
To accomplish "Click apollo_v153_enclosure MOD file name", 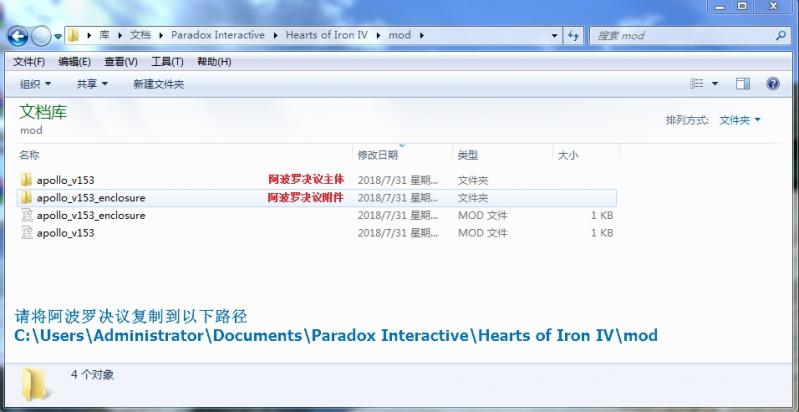I will point(91,215).
